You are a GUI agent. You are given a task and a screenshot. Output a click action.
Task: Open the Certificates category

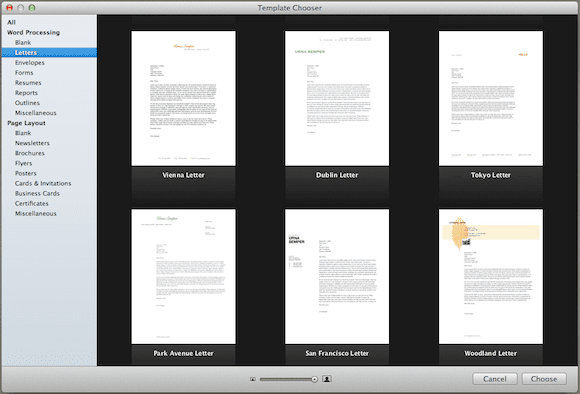pos(31,203)
